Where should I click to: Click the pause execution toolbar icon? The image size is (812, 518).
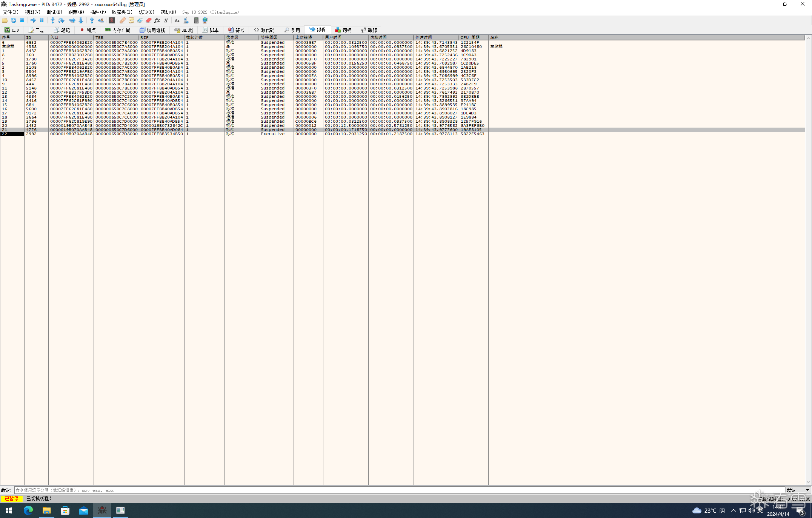coord(42,20)
